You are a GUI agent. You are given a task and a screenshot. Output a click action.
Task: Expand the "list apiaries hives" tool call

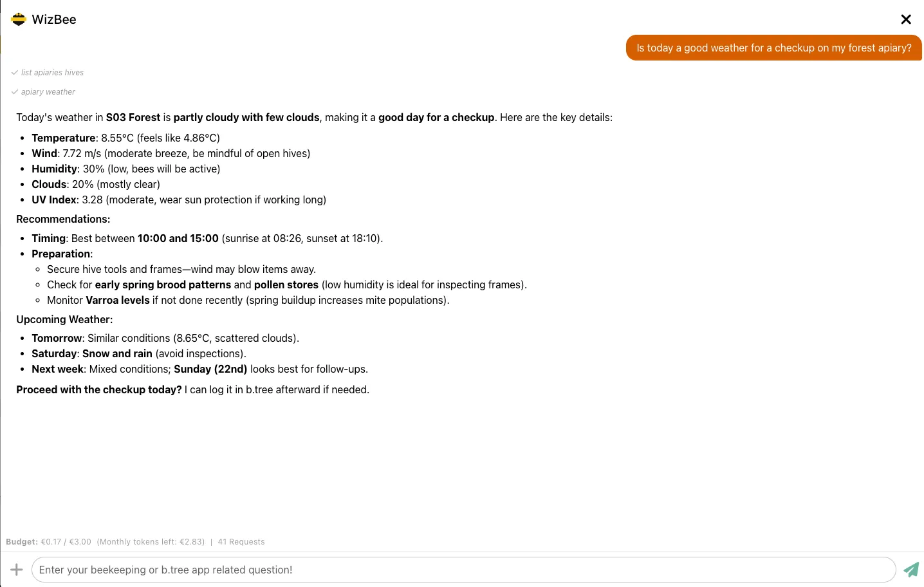52,72
